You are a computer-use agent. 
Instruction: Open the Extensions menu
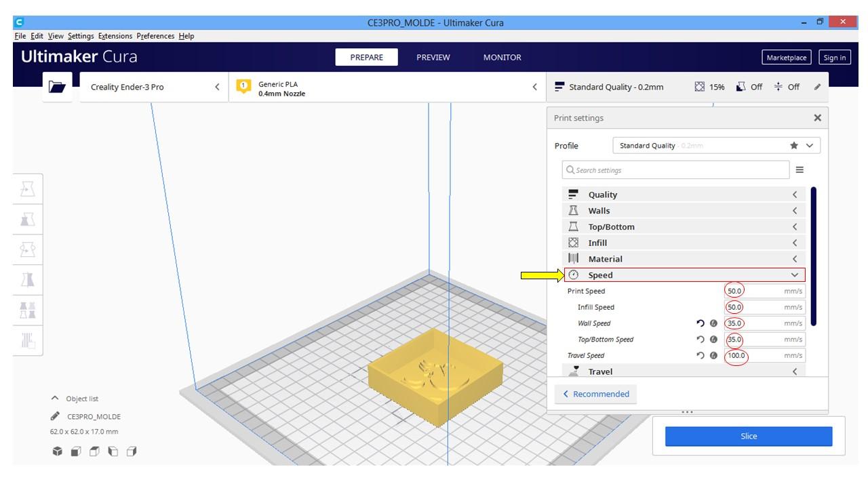tap(115, 36)
